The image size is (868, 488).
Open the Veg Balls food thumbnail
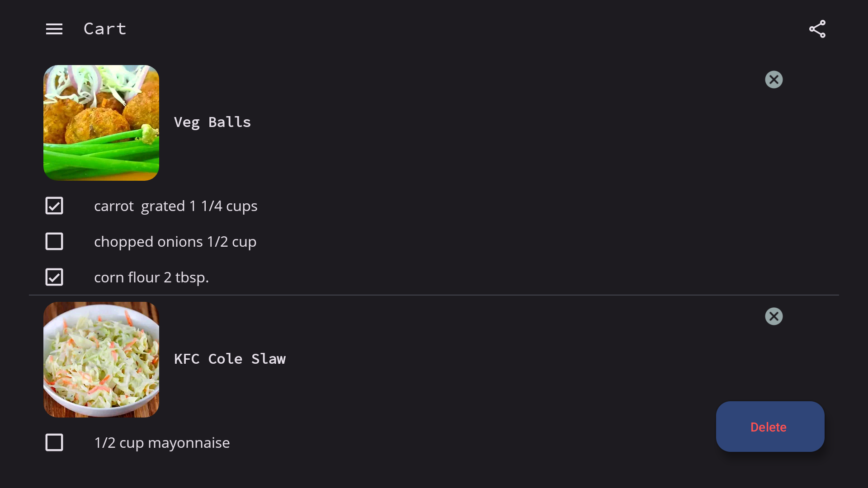101,123
